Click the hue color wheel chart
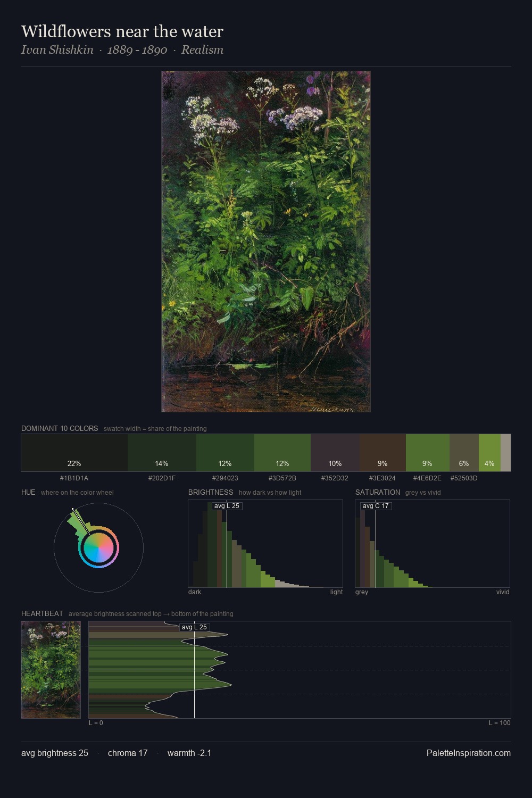This screenshot has width=532, height=798. point(98,547)
